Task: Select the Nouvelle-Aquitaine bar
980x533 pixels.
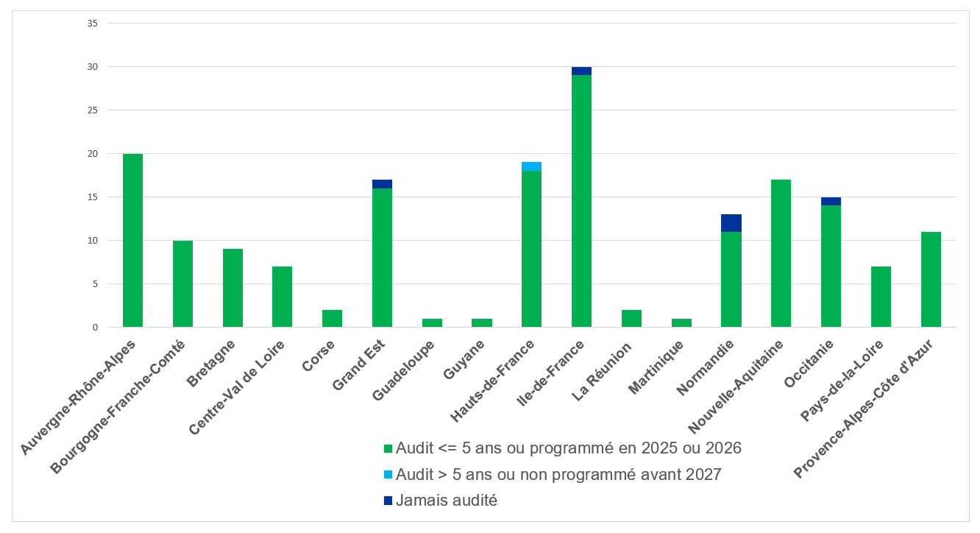Action: click(x=781, y=253)
